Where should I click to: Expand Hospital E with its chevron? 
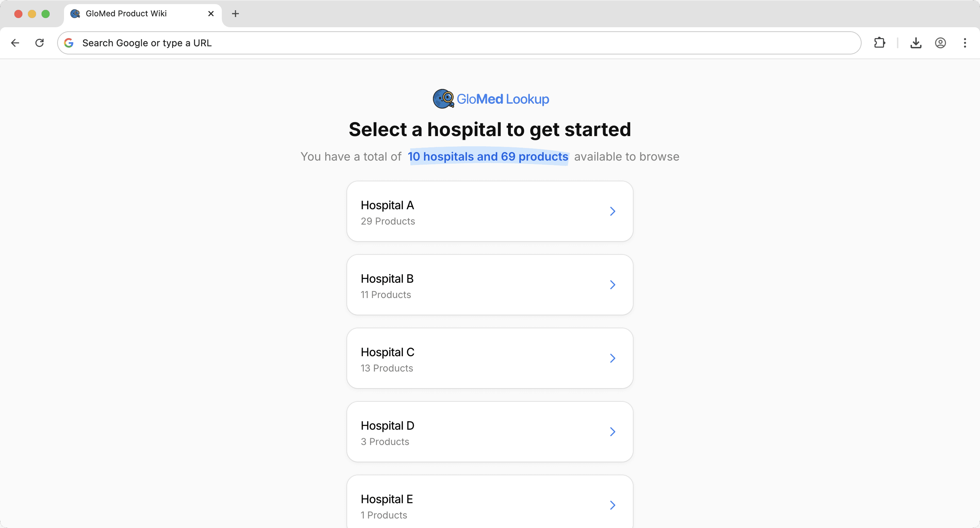click(612, 505)
